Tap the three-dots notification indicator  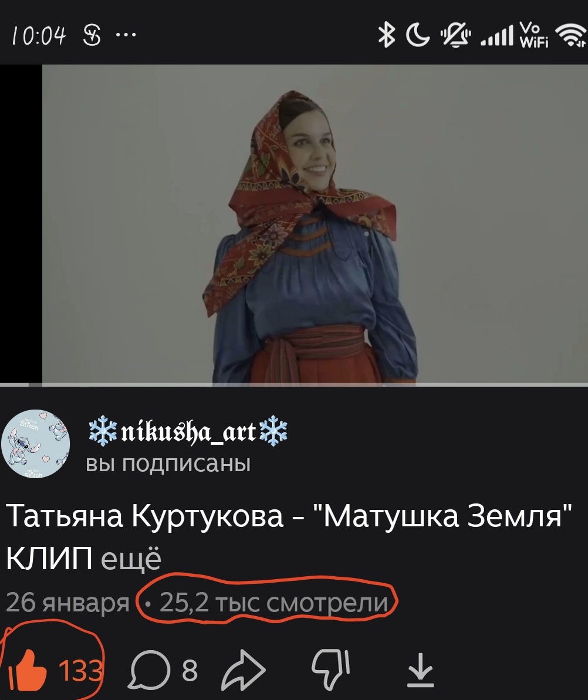click(126, 35)
